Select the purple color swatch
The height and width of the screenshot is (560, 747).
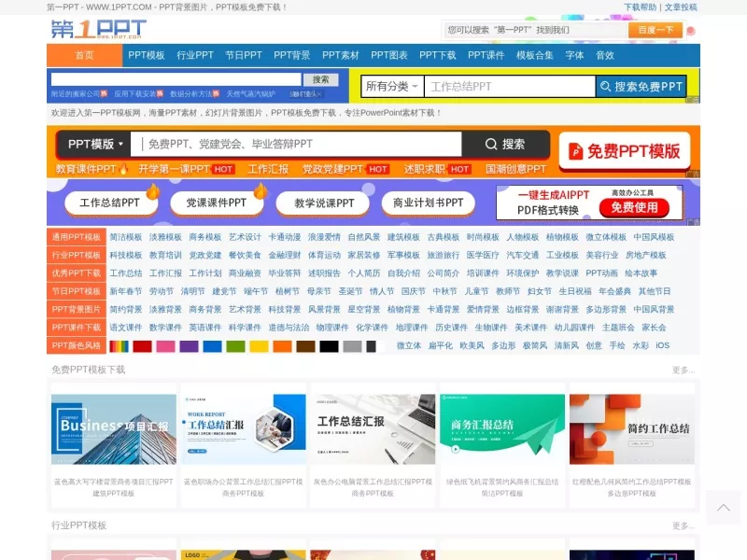point(190,346)
